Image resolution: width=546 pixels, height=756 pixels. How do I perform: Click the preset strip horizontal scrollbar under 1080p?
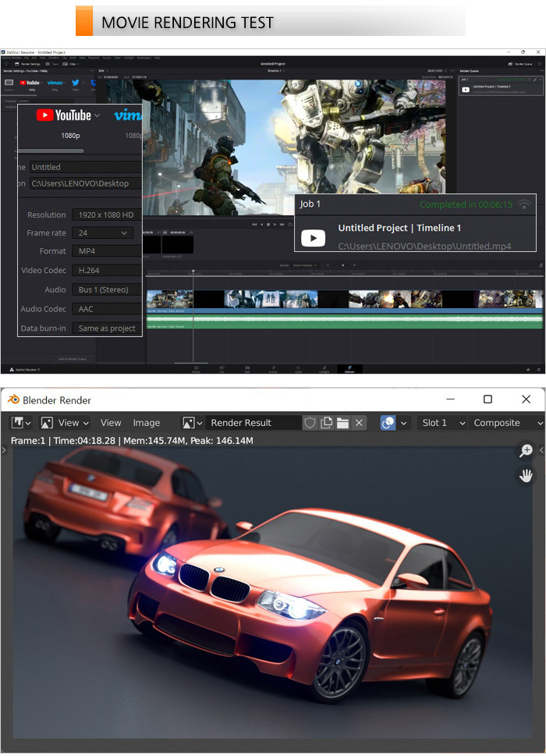point(51,151)
